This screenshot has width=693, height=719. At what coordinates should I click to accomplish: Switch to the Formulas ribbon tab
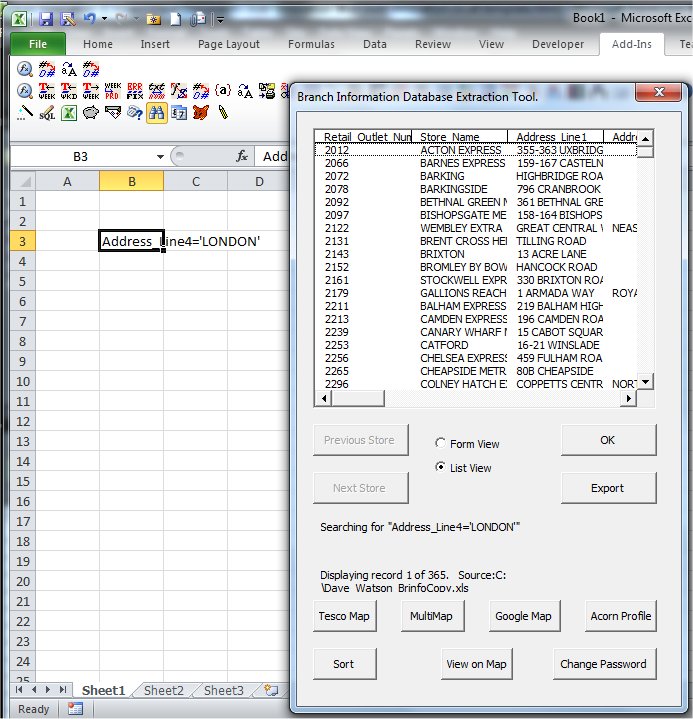(x=311, y=44)
